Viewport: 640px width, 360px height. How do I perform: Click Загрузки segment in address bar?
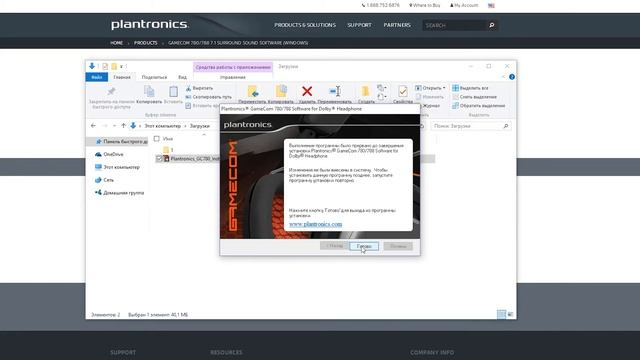point(200,126)
